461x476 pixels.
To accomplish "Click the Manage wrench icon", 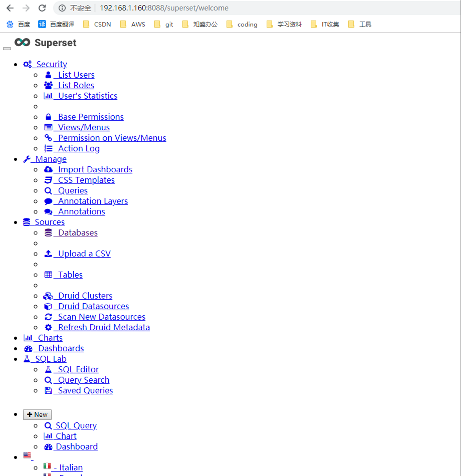I will pos(27,159).
